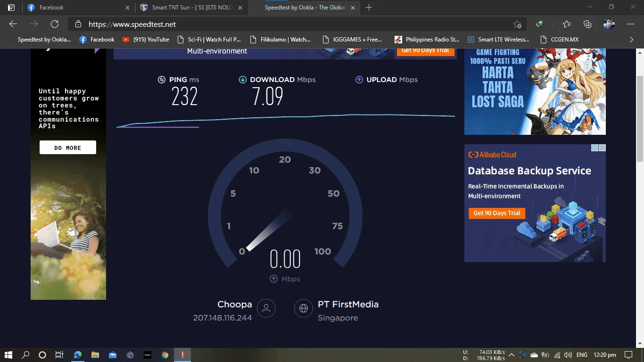Open the Lost Saga game ad

(535, 91)
